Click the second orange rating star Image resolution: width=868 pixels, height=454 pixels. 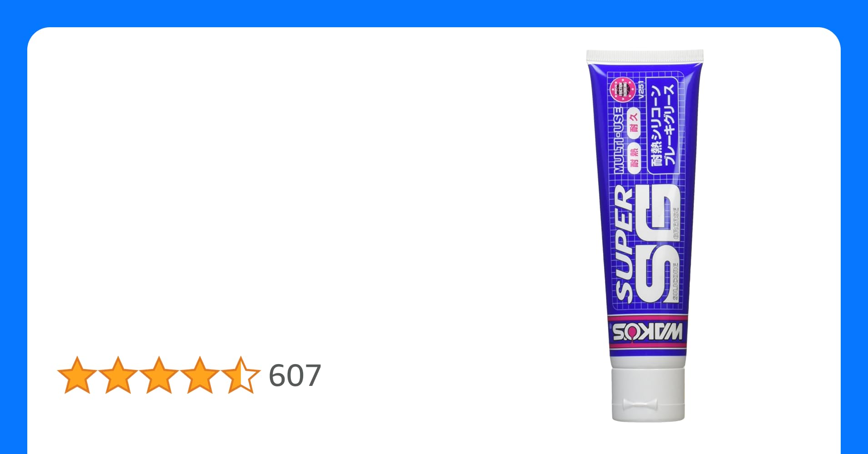click(x=118, y=375)
